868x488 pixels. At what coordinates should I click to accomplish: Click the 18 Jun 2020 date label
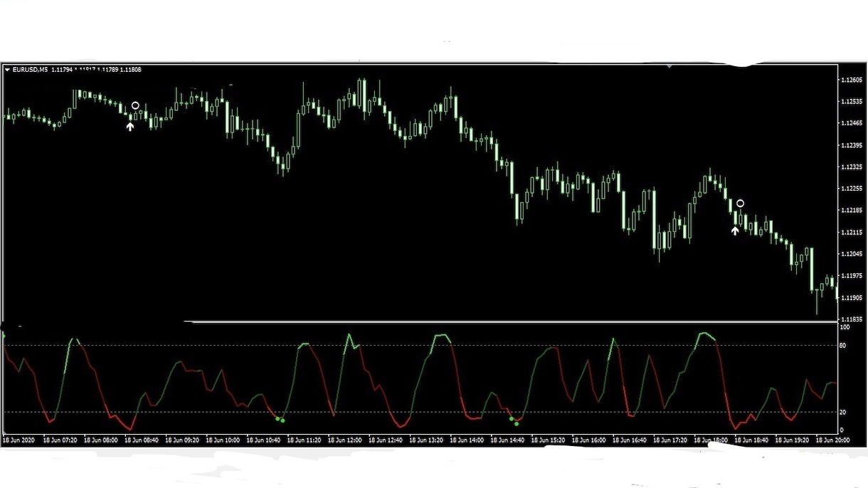click(x=18, y=440)
